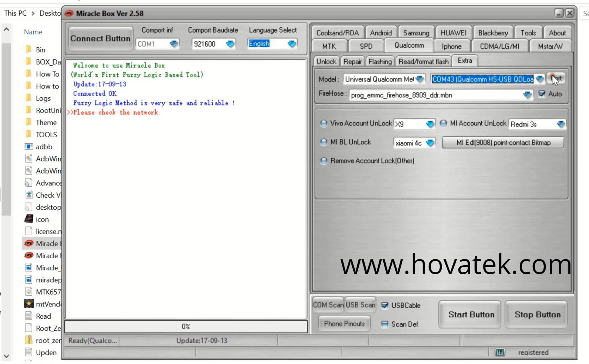Click the Upden file icon

coord(29,352)
